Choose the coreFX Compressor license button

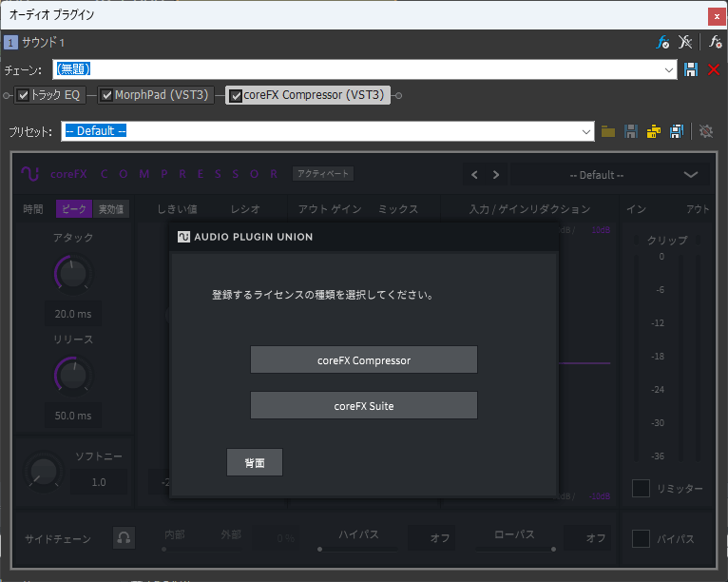[363, 360]
